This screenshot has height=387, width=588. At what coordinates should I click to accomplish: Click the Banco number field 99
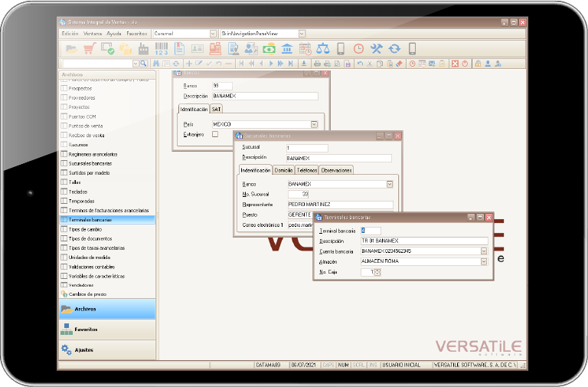tap(222, 86)
